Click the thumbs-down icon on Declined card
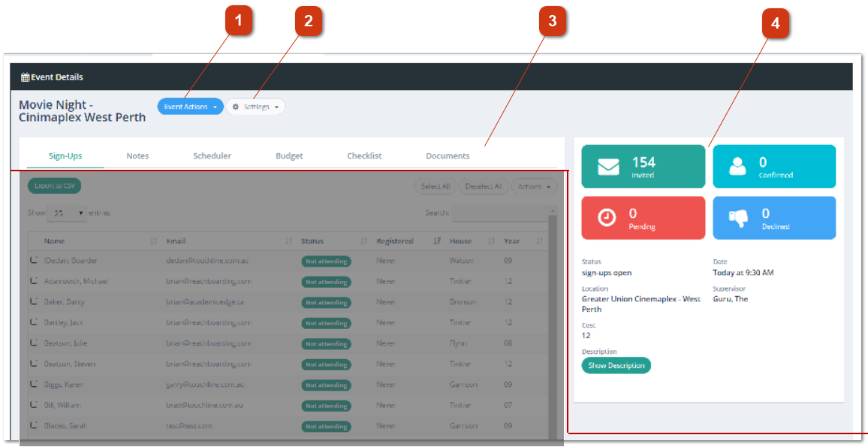The width and height of the screenshot is (868, 447). [738, 218]
